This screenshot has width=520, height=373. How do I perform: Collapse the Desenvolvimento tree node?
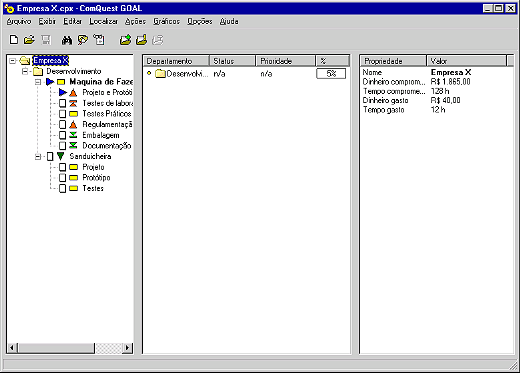point(25,71)
